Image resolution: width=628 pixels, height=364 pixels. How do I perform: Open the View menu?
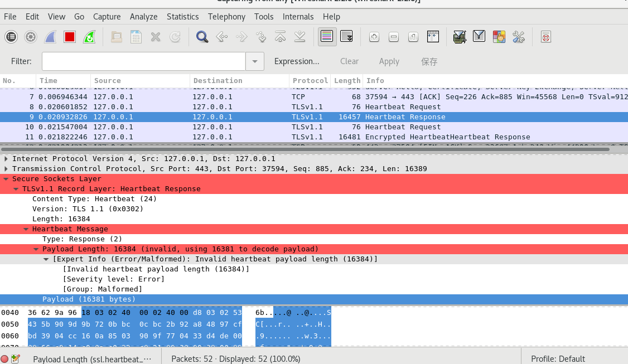tap(56, 16)
